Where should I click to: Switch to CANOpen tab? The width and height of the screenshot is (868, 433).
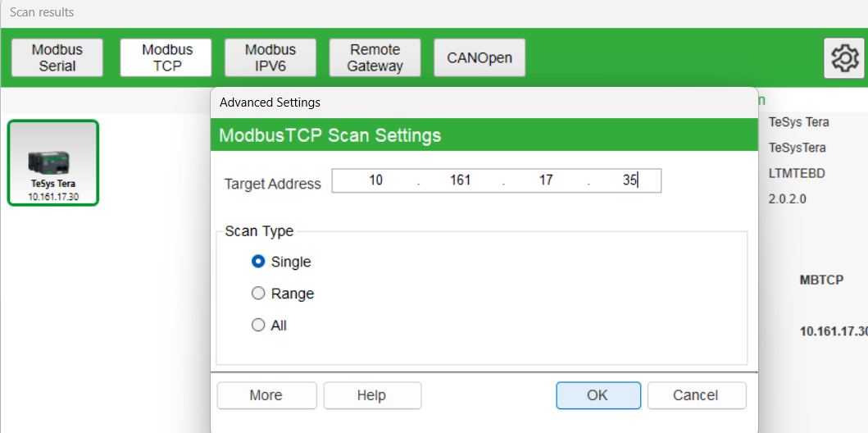point(479,57)
